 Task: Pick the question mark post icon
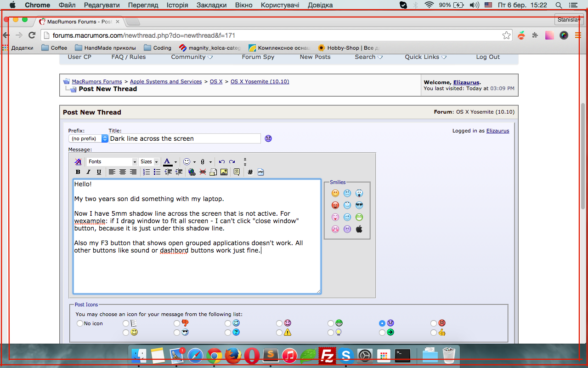coord(228,333)
